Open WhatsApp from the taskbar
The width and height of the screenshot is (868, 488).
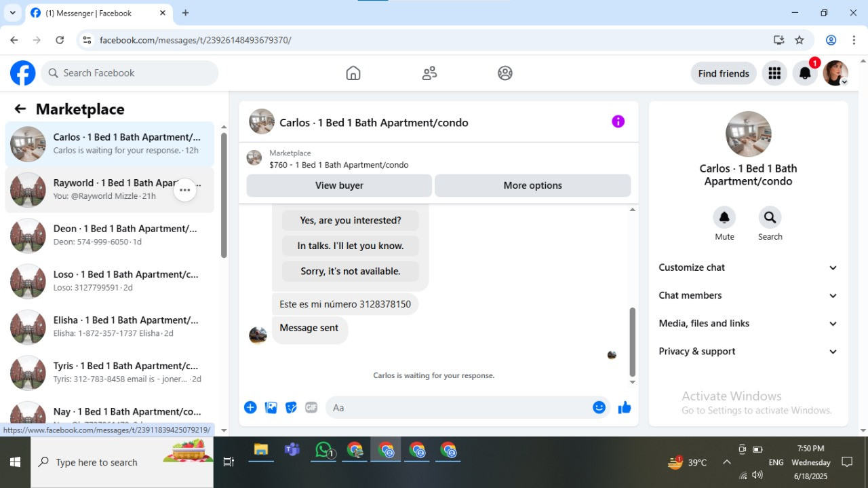pyautogui.click(x=323, y=450)
